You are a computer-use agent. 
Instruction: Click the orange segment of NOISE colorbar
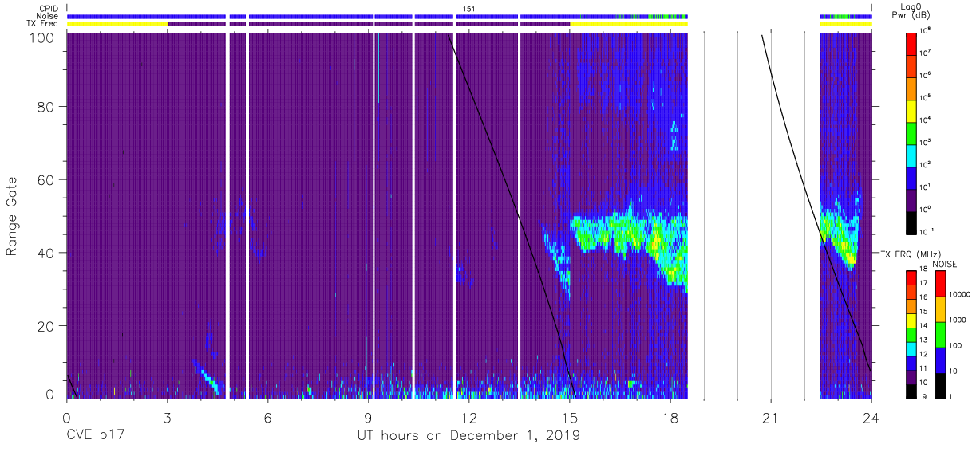(x=941, y=309)
